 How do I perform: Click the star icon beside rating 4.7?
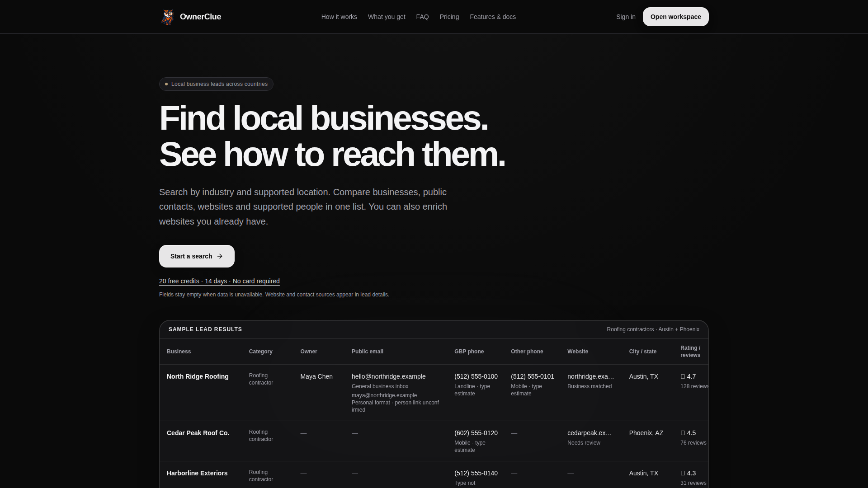pyautogui.click(x=683, y=376)
